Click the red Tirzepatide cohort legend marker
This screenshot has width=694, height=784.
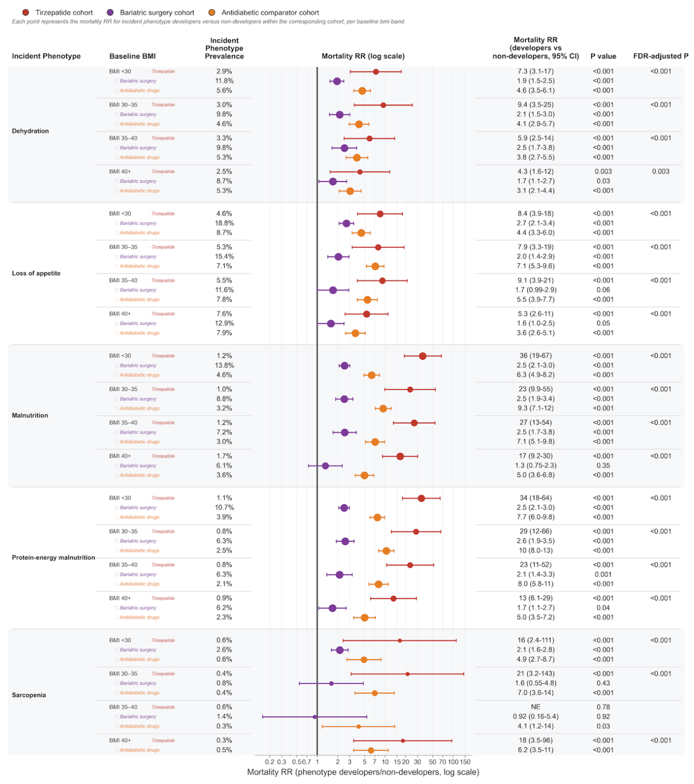pyautogui.click(x=25, y=13)
